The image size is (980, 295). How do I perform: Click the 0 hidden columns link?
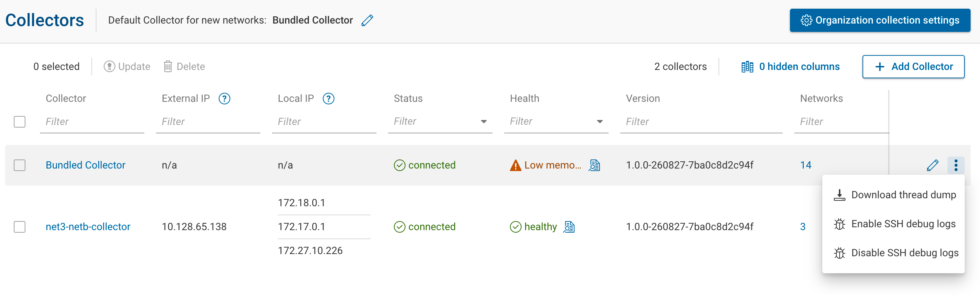(799, 67)
